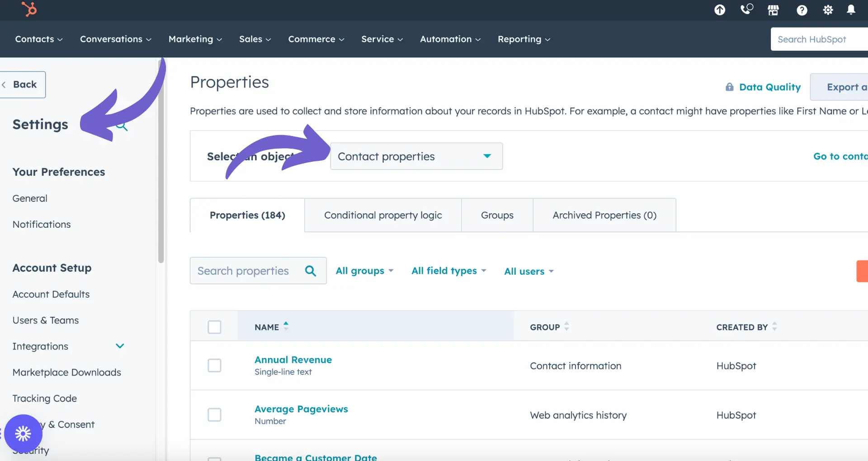Switch to the Groups tab
The width and height of the screenshot is (868, 461).
497,215
